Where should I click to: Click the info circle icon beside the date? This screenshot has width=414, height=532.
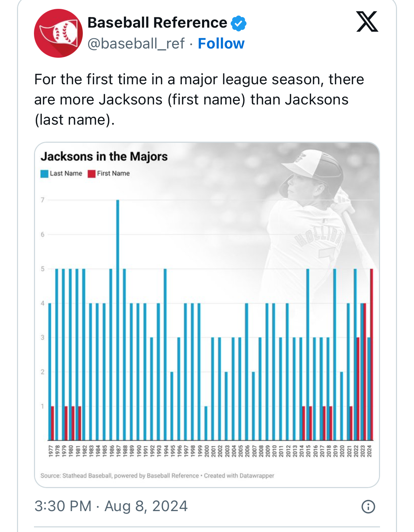(x=368, y=506)
